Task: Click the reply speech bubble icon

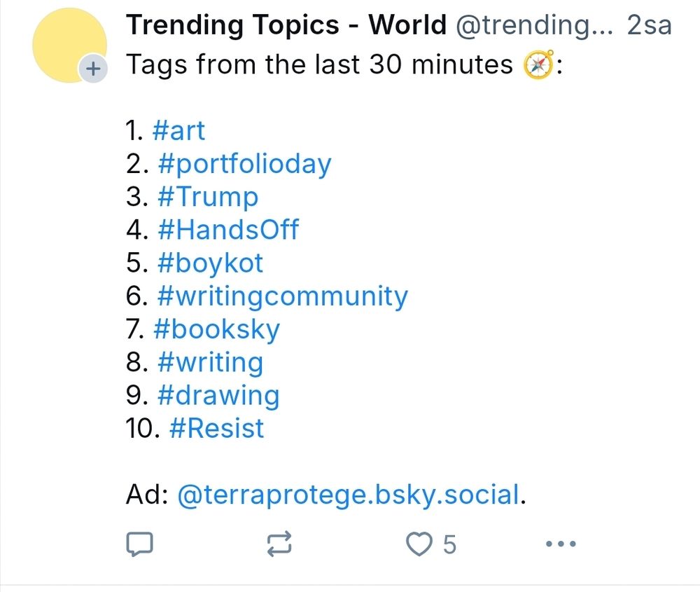Action: click(139, 544)
